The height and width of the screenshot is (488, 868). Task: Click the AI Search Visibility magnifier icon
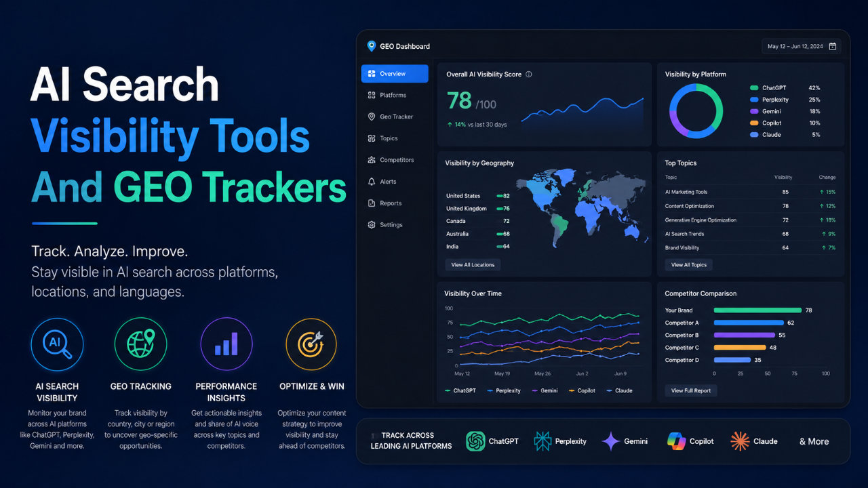tap(57, 344)
